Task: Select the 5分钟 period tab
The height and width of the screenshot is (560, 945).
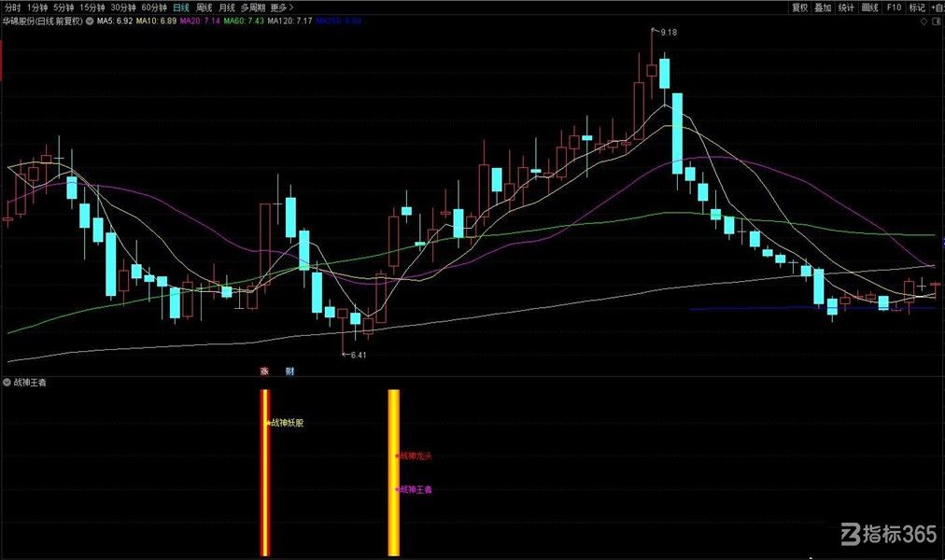Action: [x=63, y=7]
